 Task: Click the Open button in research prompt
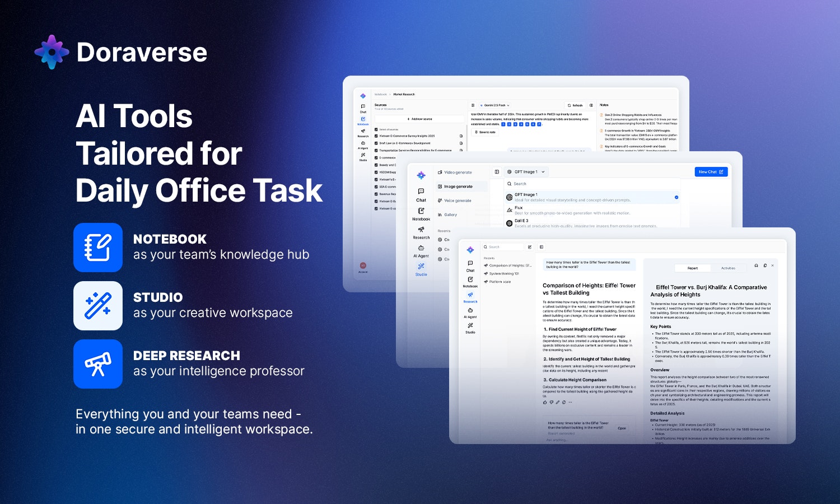622,428
